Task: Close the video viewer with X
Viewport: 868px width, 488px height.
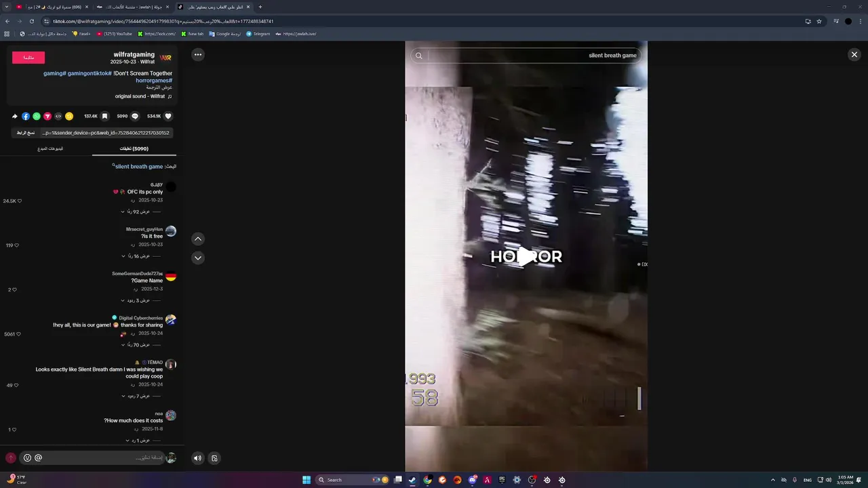Action: point(854,54)
